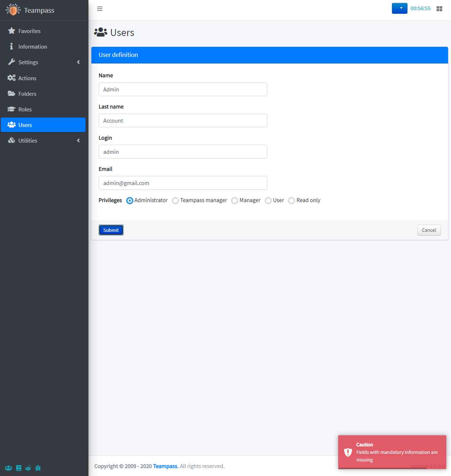Open the Teampass link in footer
Screen dimensions: 451x476
(x=165, y=466)
